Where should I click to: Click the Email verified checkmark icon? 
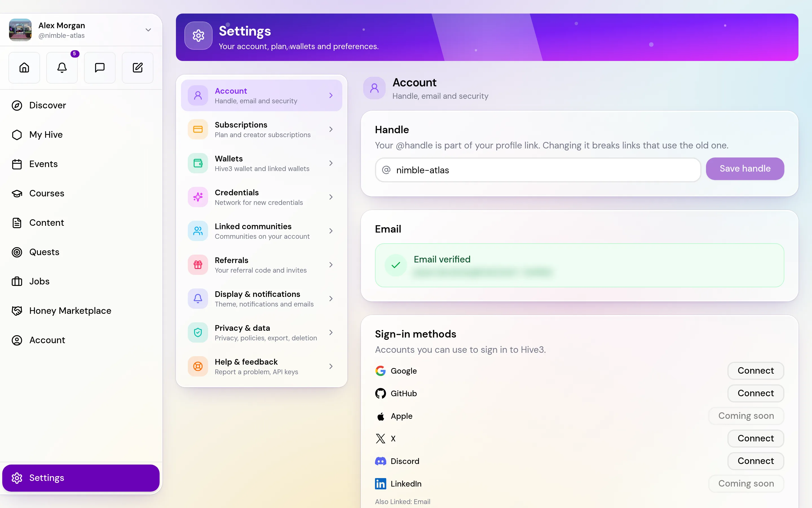click(396, 265)
